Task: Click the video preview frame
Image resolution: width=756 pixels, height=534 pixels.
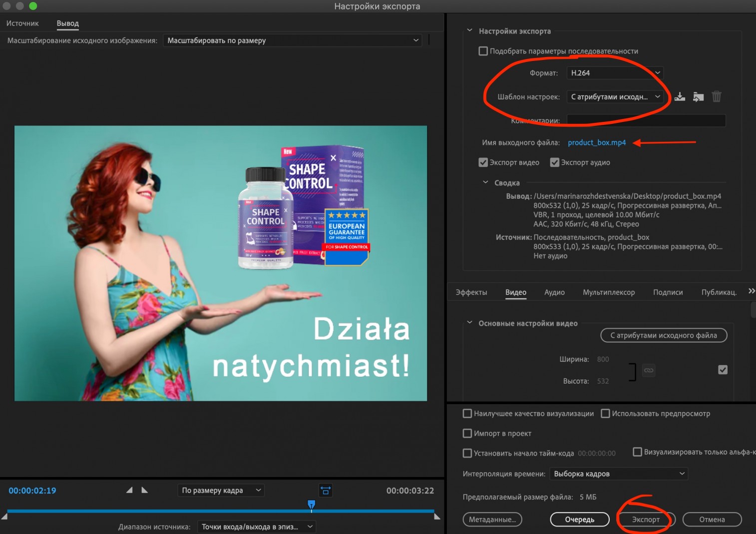Action: 221,263
